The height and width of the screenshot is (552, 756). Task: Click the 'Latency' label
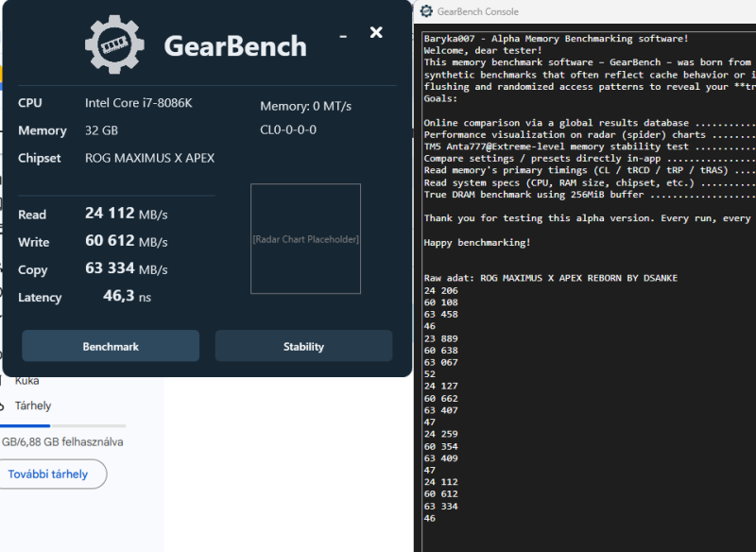40,297
